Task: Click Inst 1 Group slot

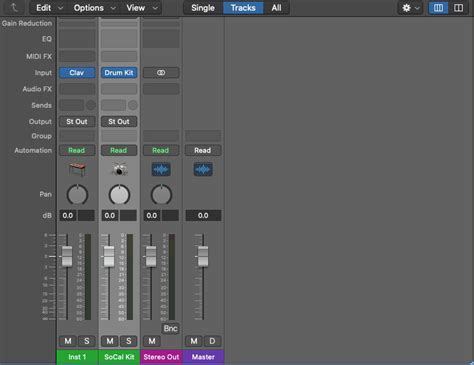Action: coord(77,136)
